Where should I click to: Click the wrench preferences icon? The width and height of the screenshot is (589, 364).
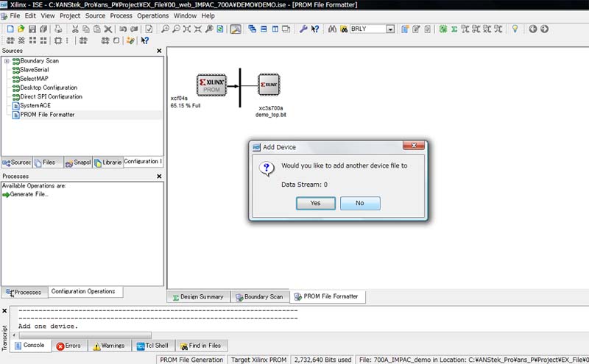click(x=303, y=29)
